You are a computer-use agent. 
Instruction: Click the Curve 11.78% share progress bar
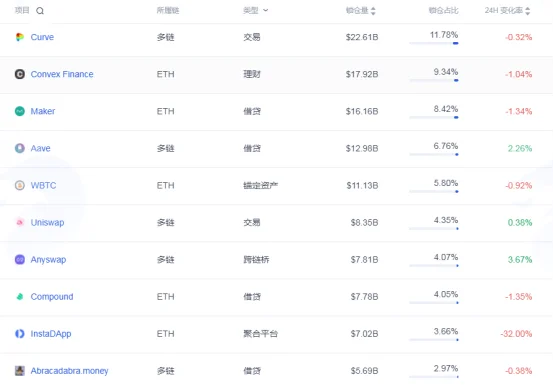click(434, 43)
